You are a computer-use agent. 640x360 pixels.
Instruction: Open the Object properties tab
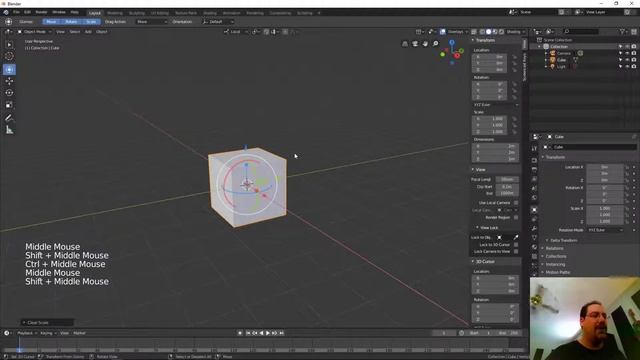[534, 210]
